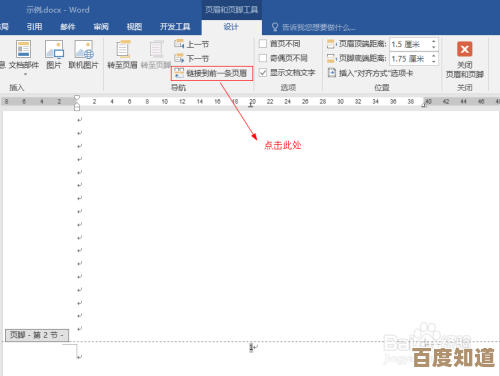Click the 页脚 - 第 2 节 - label

click(37, 335)
